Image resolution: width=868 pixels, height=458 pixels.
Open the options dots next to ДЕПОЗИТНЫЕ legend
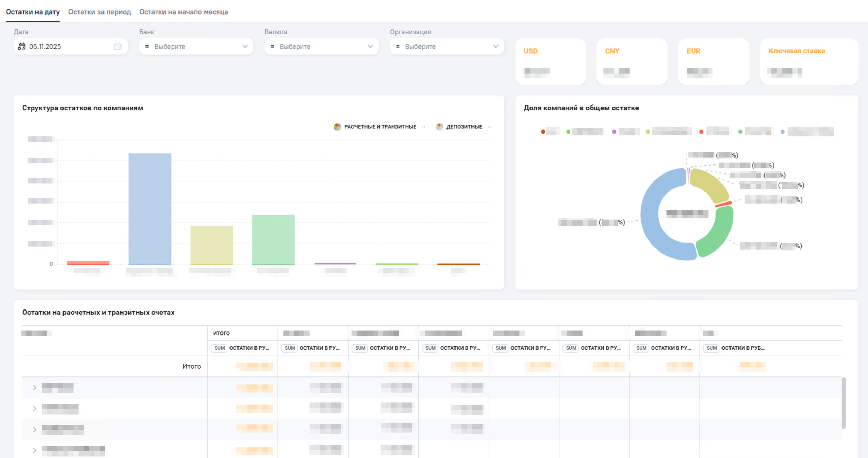[x=490, y=127]
